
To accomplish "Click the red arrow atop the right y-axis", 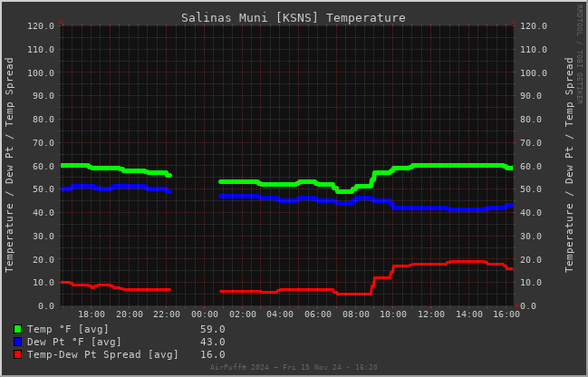I will point(514,22).
